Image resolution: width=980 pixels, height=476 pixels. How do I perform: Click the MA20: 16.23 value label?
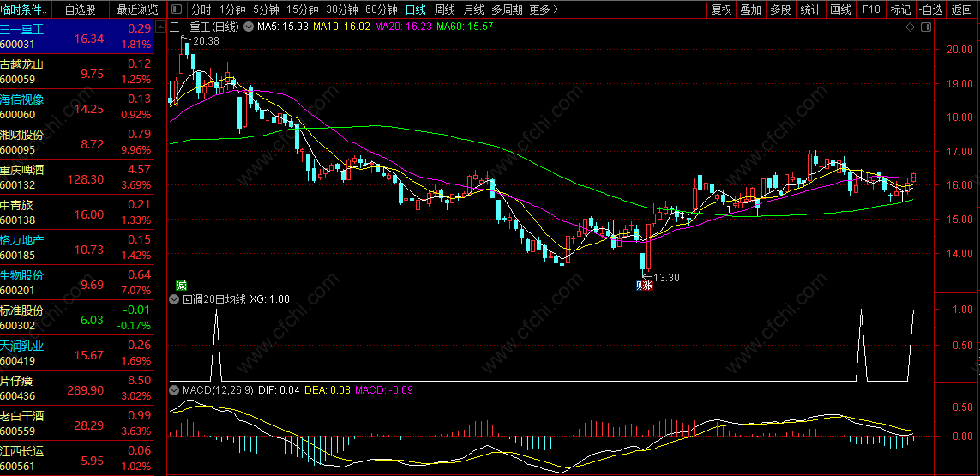(403, 27)
